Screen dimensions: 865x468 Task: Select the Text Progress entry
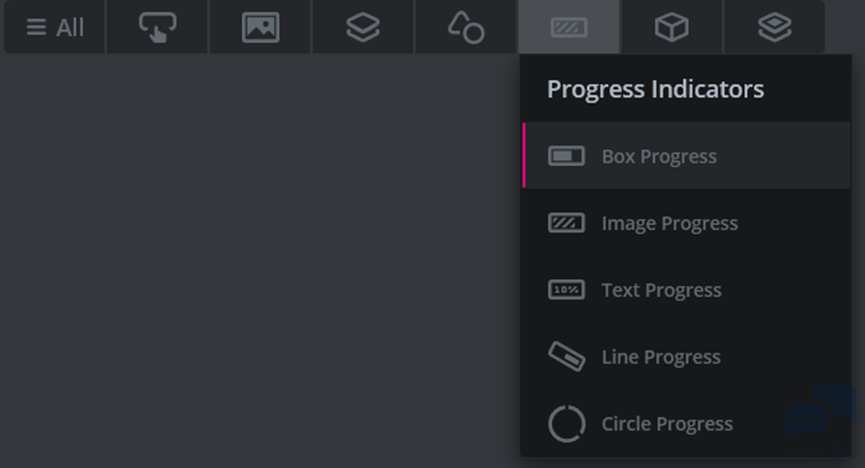pos(686,290)
